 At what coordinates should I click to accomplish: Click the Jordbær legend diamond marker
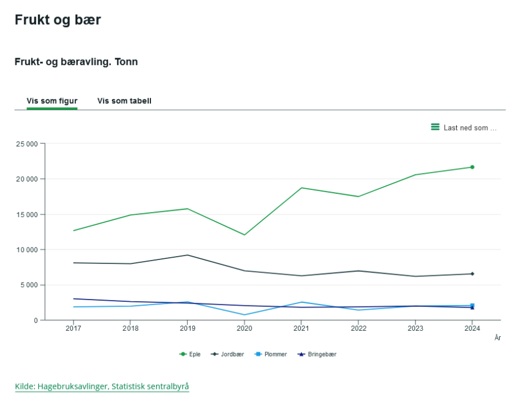(215, 354)
